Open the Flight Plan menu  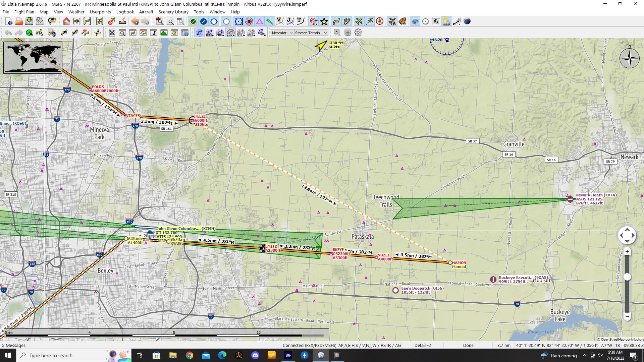click(x=24, y=12)
